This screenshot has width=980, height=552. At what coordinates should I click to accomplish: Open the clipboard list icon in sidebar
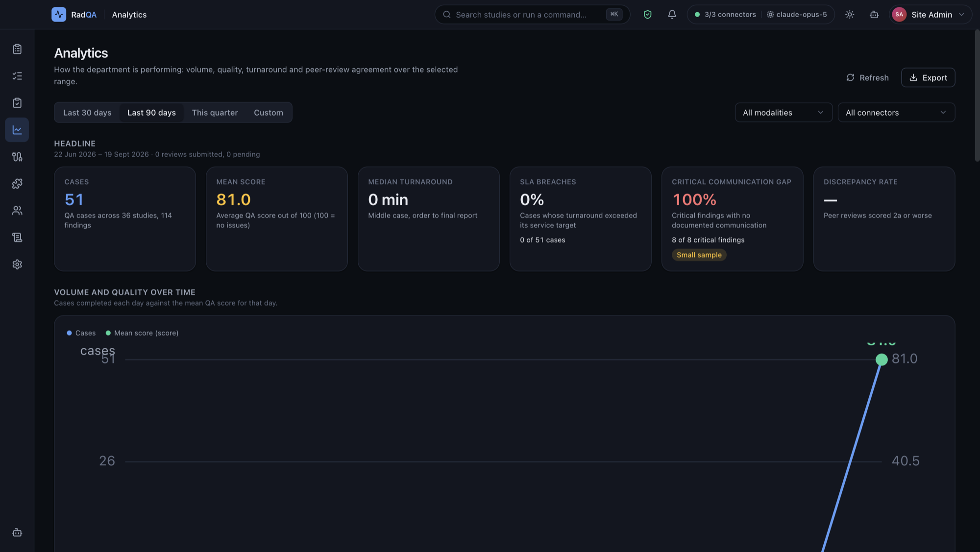[x=17, y=49]
